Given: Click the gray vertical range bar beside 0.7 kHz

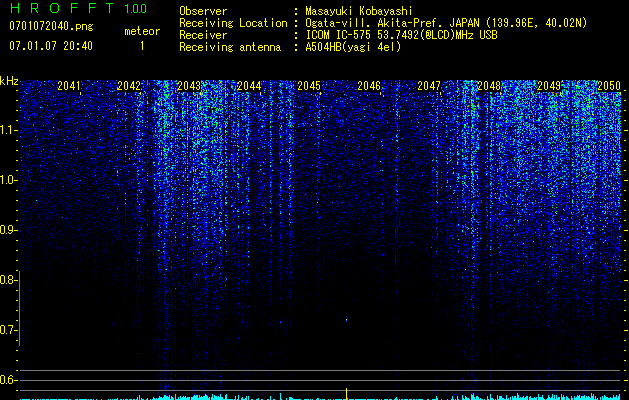Looking at the screenshot, I should coord(19,308).
